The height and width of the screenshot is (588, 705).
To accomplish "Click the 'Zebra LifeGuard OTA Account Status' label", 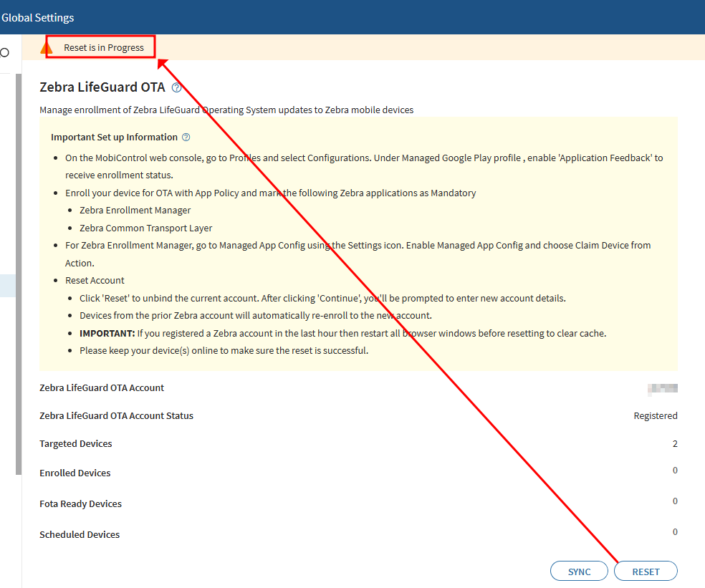I will tap(116, 415).
